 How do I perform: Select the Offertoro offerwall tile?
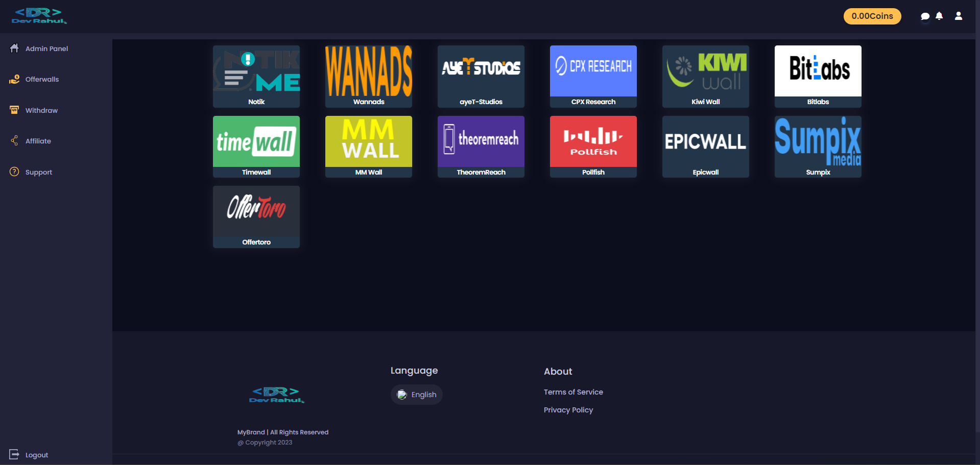pyautogui.click(x=256, y=216)
